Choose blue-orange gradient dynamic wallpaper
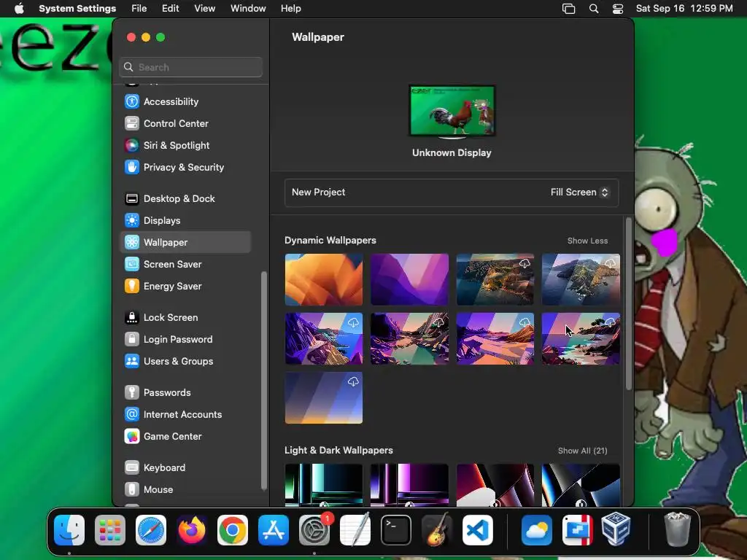The width and height of the screenshot is (747, 560). pos(324,397)
